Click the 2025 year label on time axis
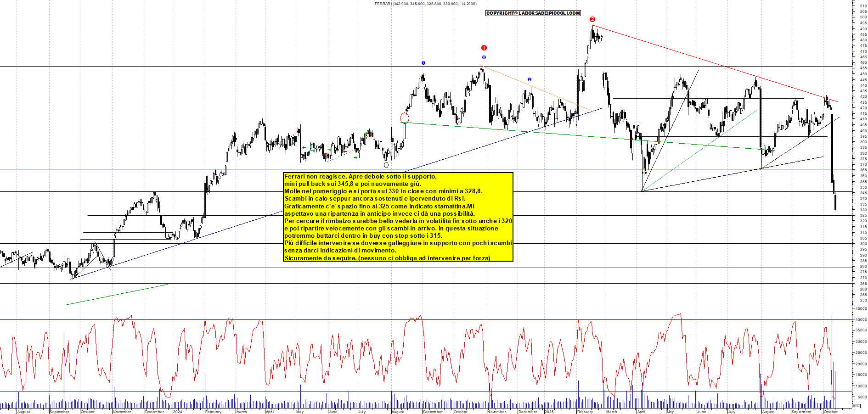This screenshot has width=868, height=414. [x=549, y=412]
